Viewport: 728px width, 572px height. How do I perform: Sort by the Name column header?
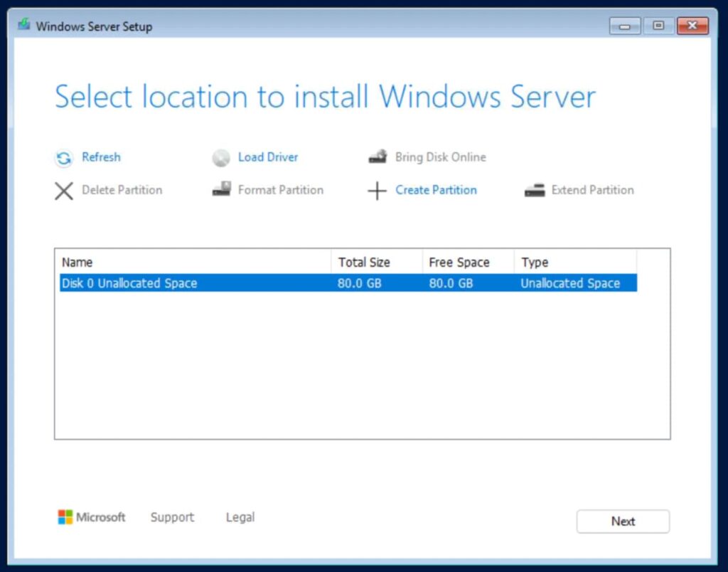(x=192, y=263)
